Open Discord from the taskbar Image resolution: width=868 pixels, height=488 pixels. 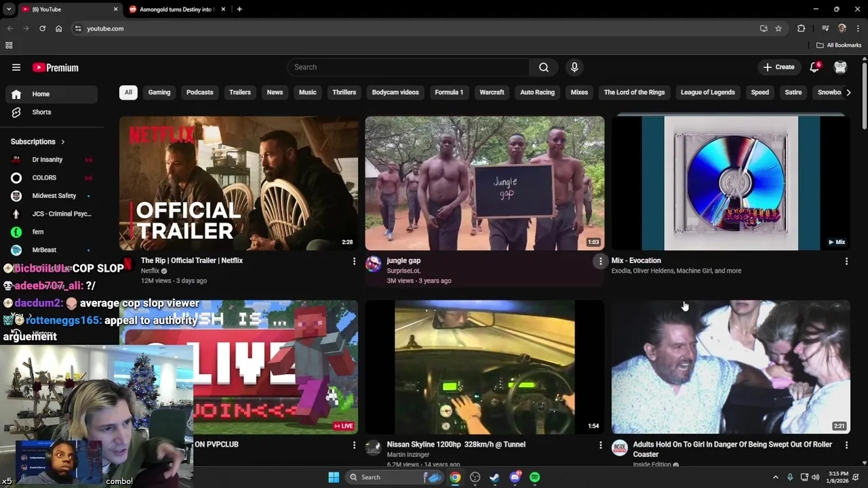(515, 477)
